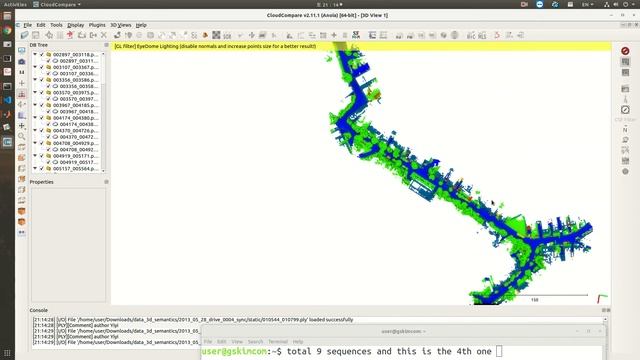Viewport: 640px width, 360px height.
Task: Click the highlighted global zoom icon in left toolbar
Action: [22, 94]
